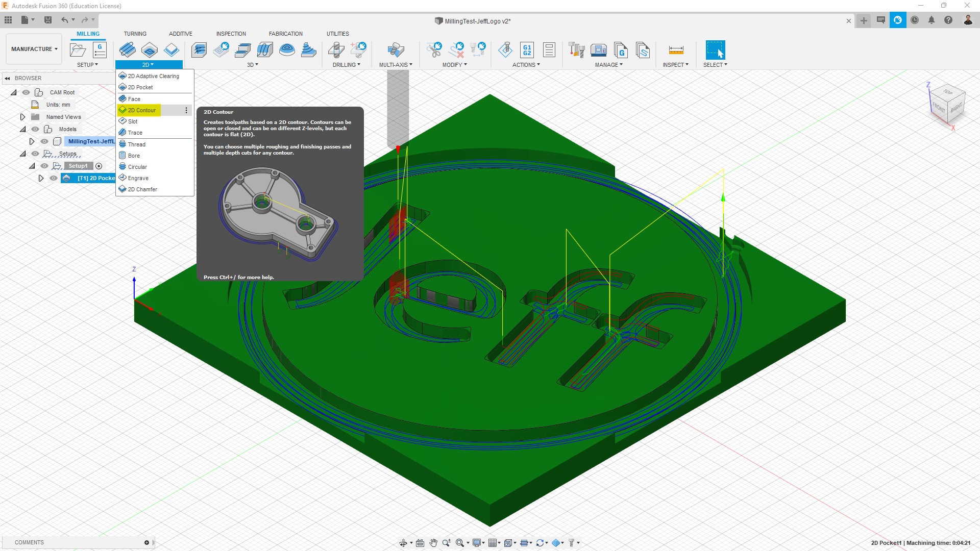Click the Simulate icon in Actions

click(505, 50)
